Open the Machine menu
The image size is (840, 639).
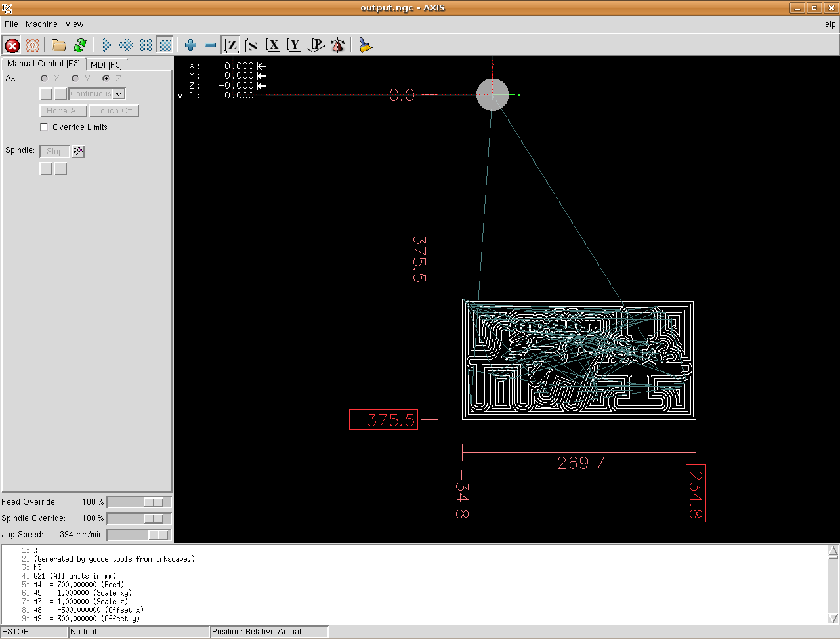pos(41,24)
